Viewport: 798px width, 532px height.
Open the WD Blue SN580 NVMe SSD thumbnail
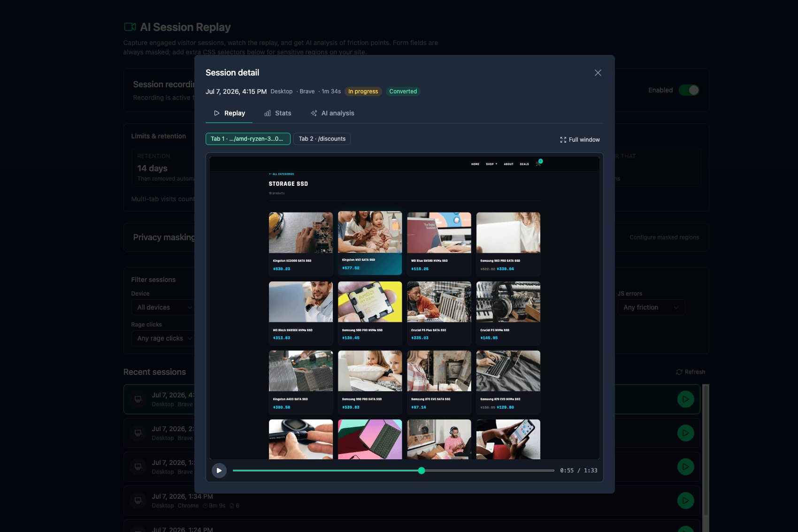pos(439,233)
